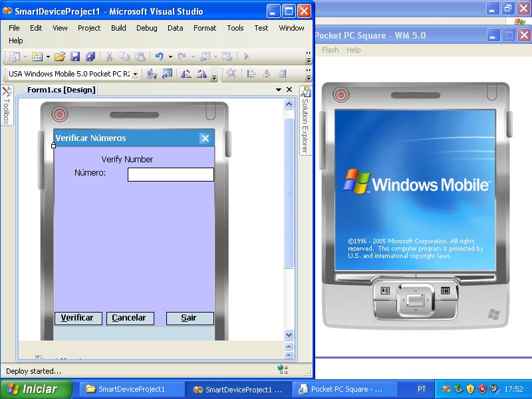The height and width of the screenshot is (399, 532).
Task: Select the Verify Number label
Action: click(127, 159)
